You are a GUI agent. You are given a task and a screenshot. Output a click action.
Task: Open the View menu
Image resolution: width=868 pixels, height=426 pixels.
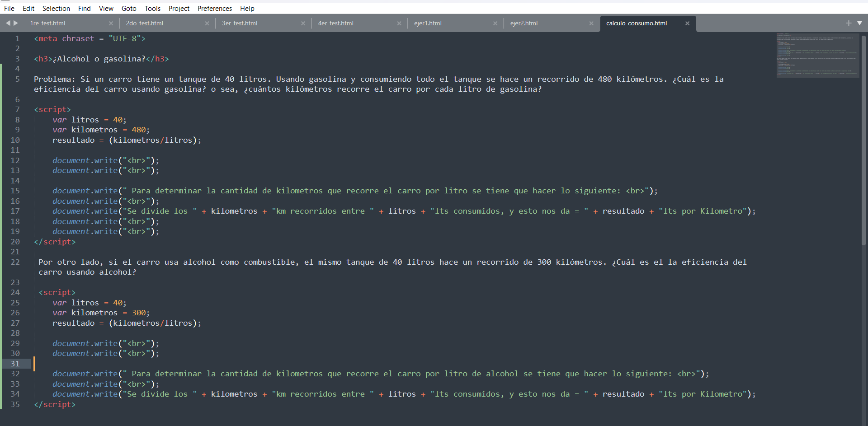tap(106, 8)
